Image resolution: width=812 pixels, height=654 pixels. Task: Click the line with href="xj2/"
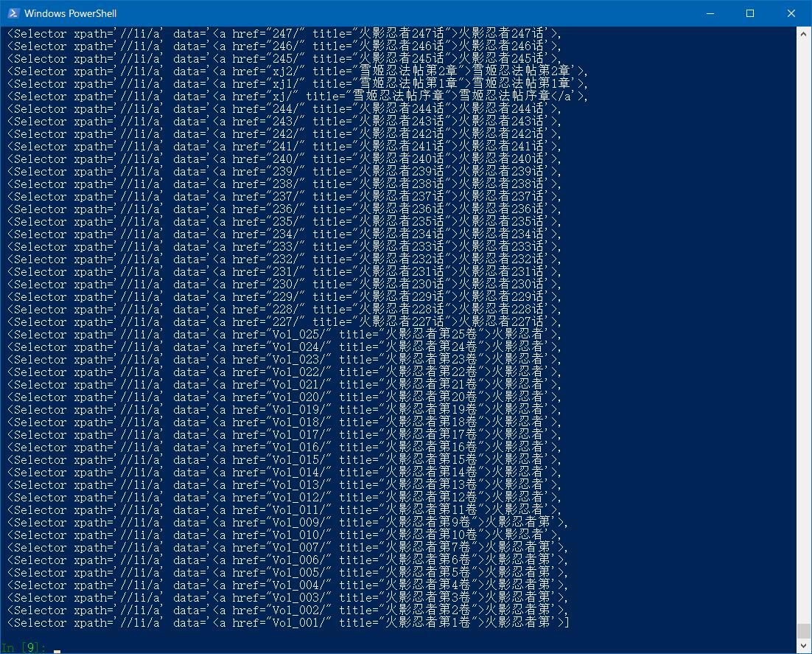(297, 71)
